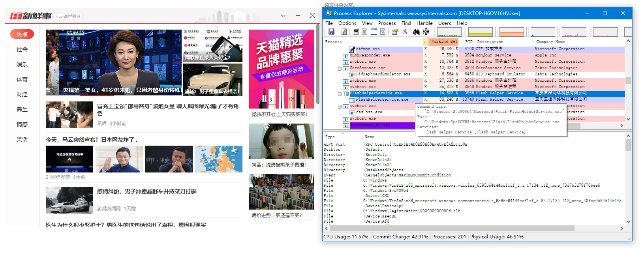Open the Handle menu
Viewport: 644px width, 253px height.
(x=424, y=23)
